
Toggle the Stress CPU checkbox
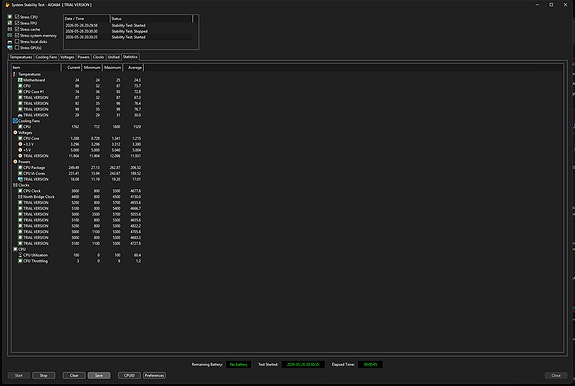(17, 17)
